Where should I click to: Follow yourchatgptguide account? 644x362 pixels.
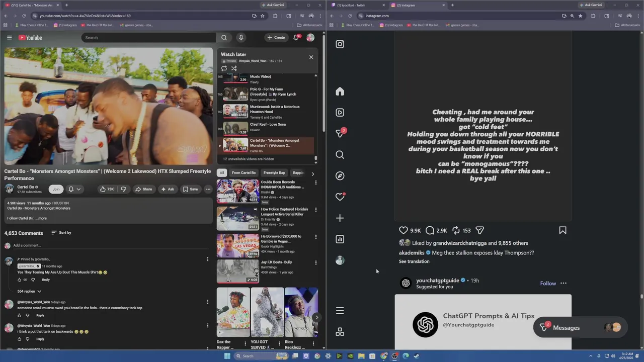click(x=548, y=284)
